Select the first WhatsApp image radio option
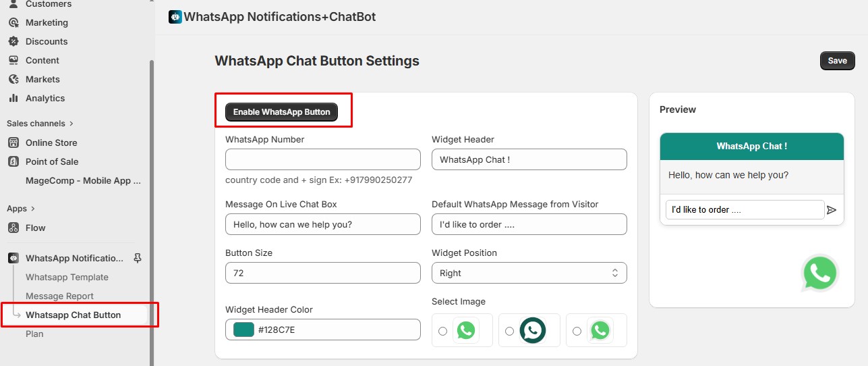 (x=442, y=331)
